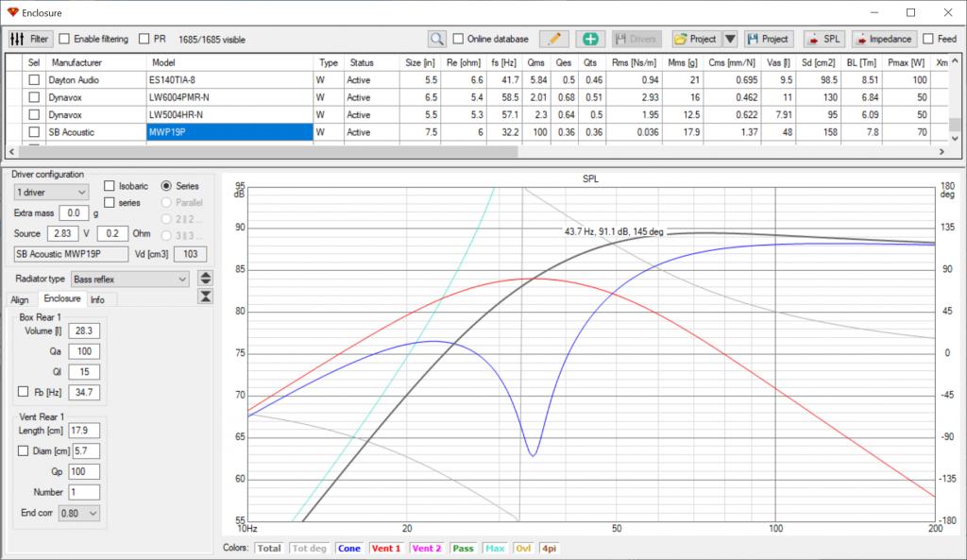Click the Box Volume 28.3 field
Image resolution: width=967 pixels, height=560 pixels.
click(84, 331)
